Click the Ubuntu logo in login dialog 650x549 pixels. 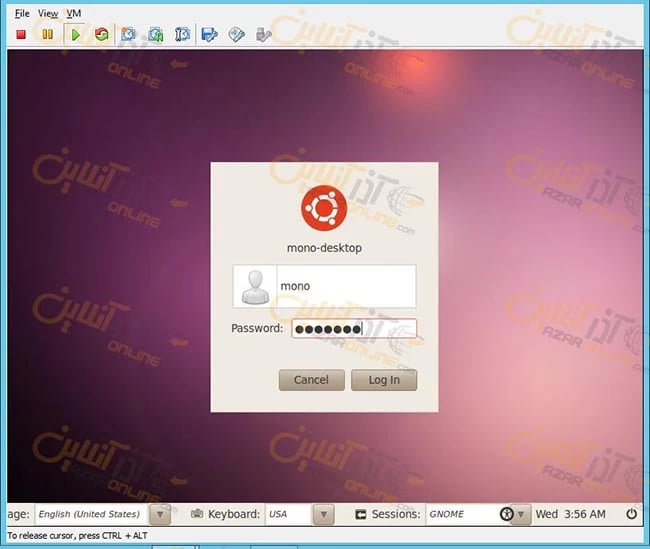point(324,208)
